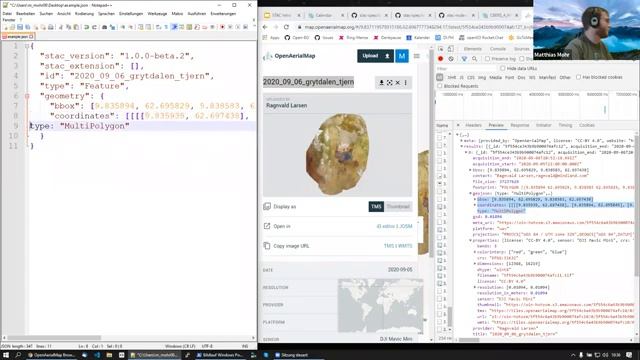Open the Datei menu in Notepad++
Screen dimensions: 640x360
7,14
